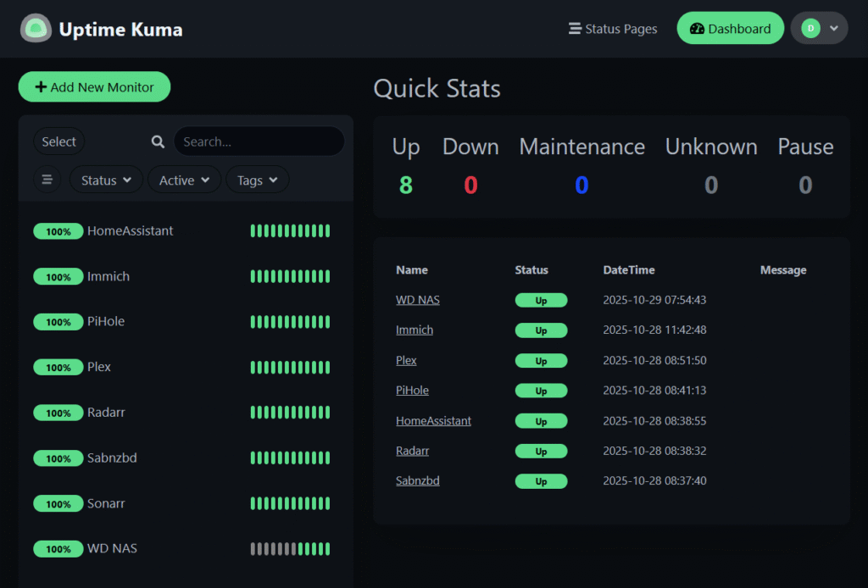Expand the Active filter dropdown
868x588 pixels.
(184, 180)
